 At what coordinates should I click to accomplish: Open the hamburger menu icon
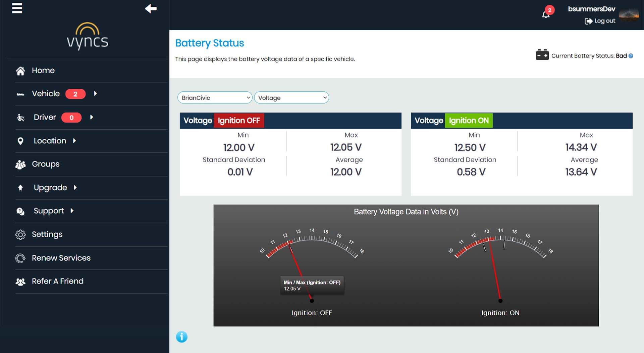(17, 8)
